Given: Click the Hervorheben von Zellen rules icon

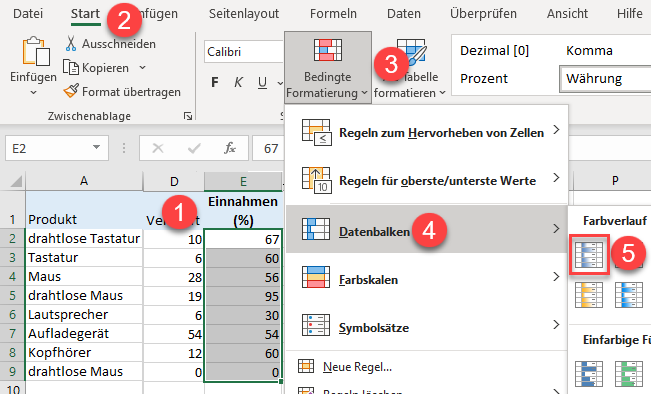Looking at the screenshot, I should tap(316, 132).
